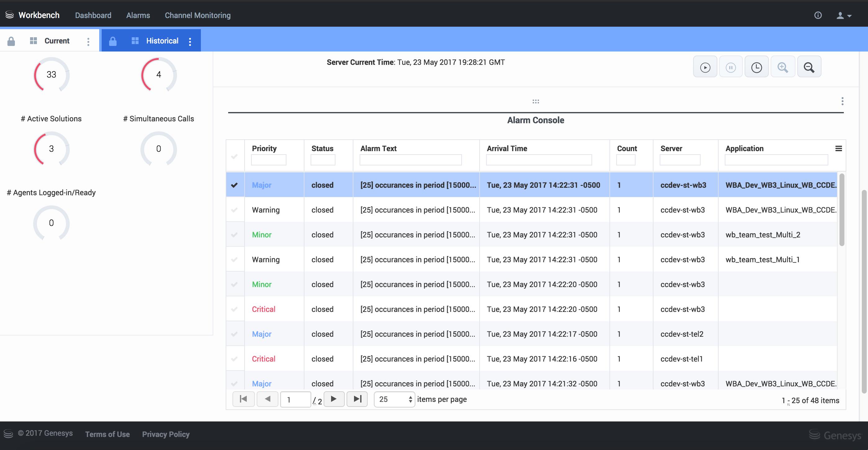Click the Alarm Console widget drag handle

click(x=535, y=101)
